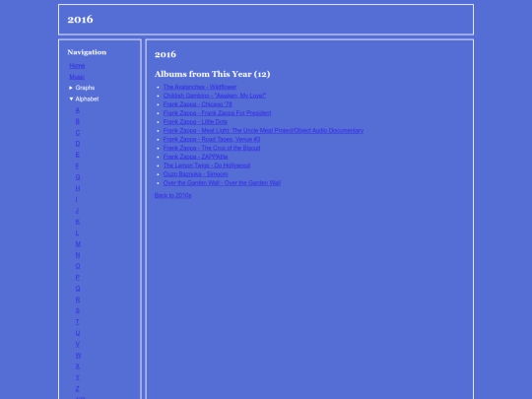The width and height of the screenshot is (532, 399).
Task: Open Frank Zappa - ZAPPAtite album
Action: [x=195, y=157]
